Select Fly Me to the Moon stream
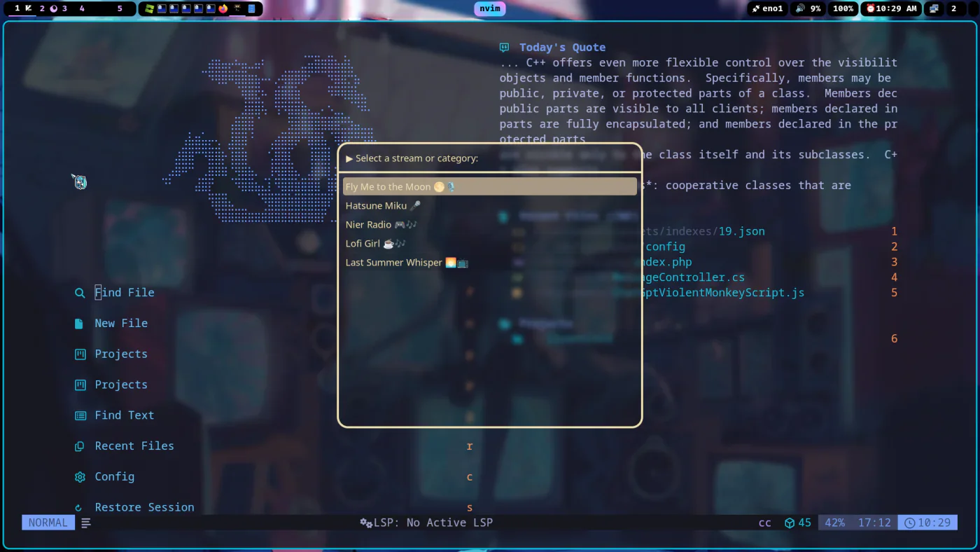This screenshot has width=980, height=552. [x=490, y=187]
